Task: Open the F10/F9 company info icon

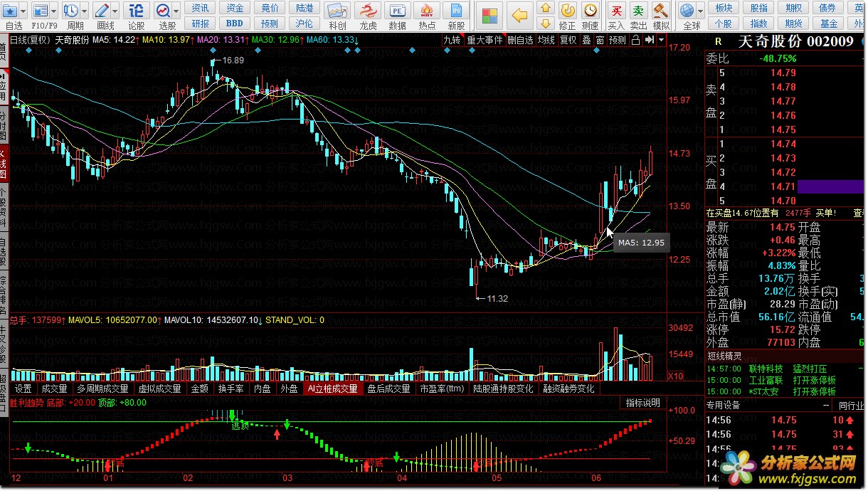Action: [x=41, y=11]
